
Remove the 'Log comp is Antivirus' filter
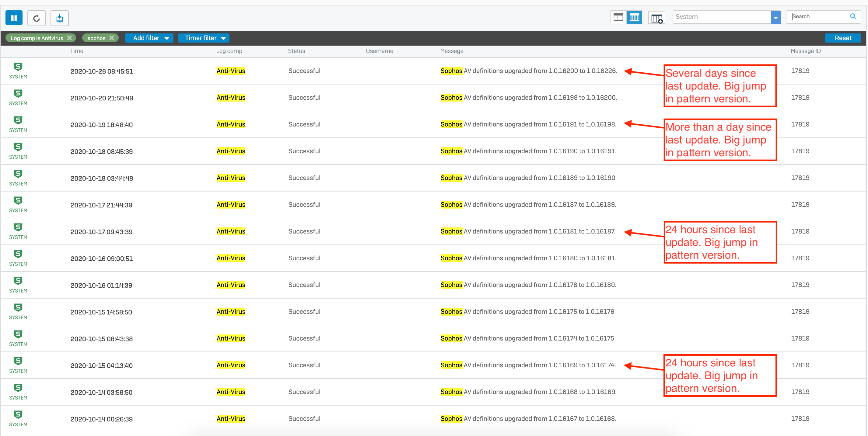click(x=69, y=38)
